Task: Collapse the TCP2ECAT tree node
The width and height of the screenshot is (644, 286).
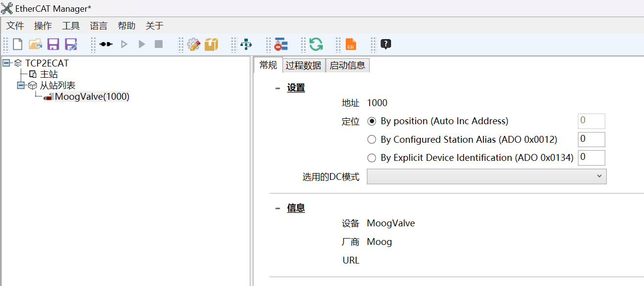Action: (6, 63)
